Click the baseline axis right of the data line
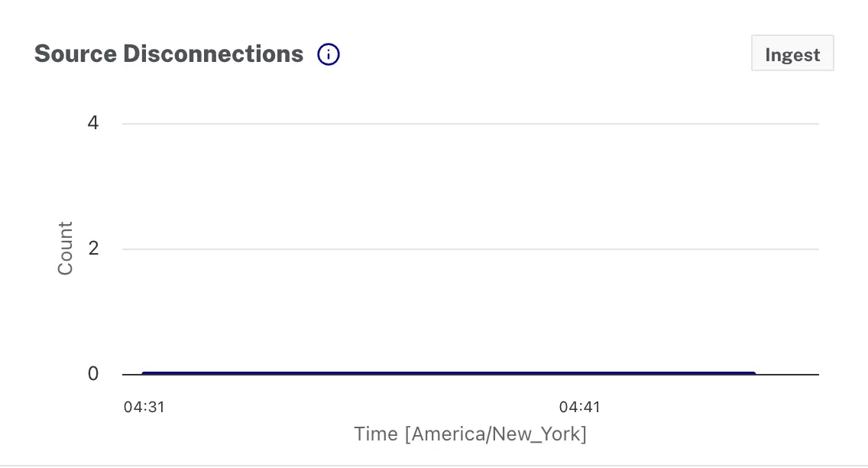This screenshot has width=868, height=468. click(787, 374)
